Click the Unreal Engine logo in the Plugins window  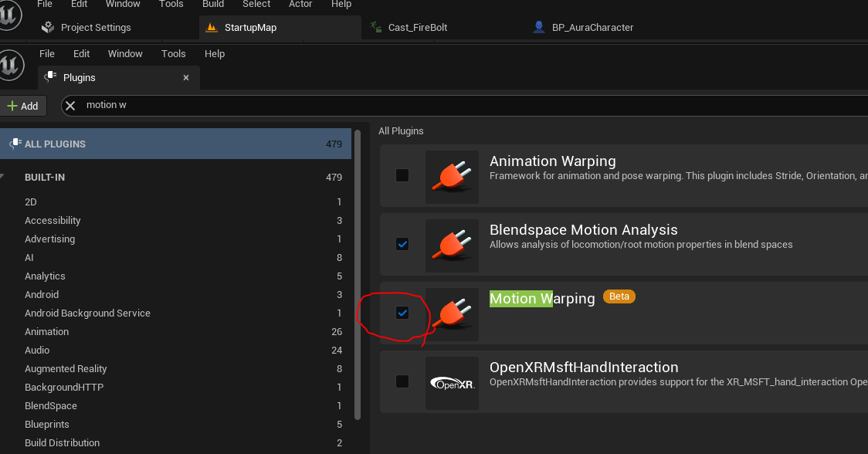coord(10,65)
